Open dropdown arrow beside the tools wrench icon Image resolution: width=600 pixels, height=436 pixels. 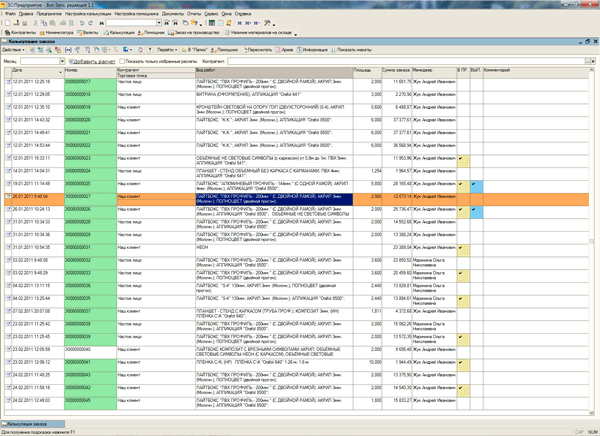(x=274, y=24)
